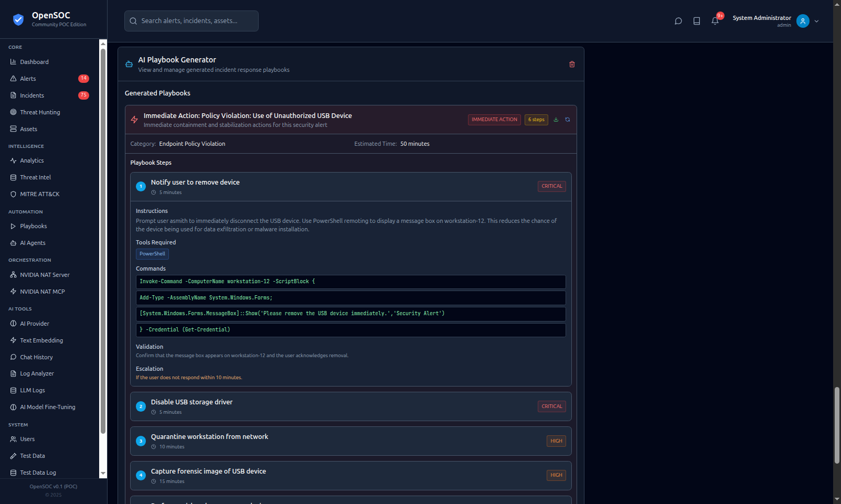This screenshot has height=504, width=841.
Task: Click the 50 minutes estimated time value
Action: pos(415,144)
